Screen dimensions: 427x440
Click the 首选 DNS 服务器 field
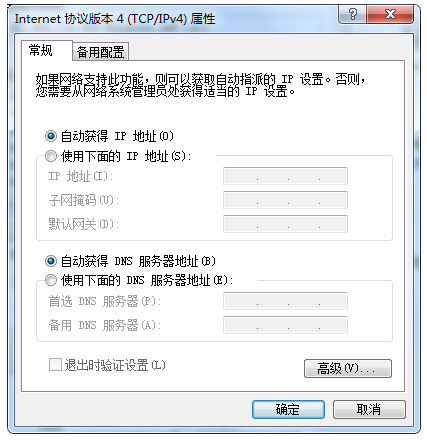coord(285,301)
